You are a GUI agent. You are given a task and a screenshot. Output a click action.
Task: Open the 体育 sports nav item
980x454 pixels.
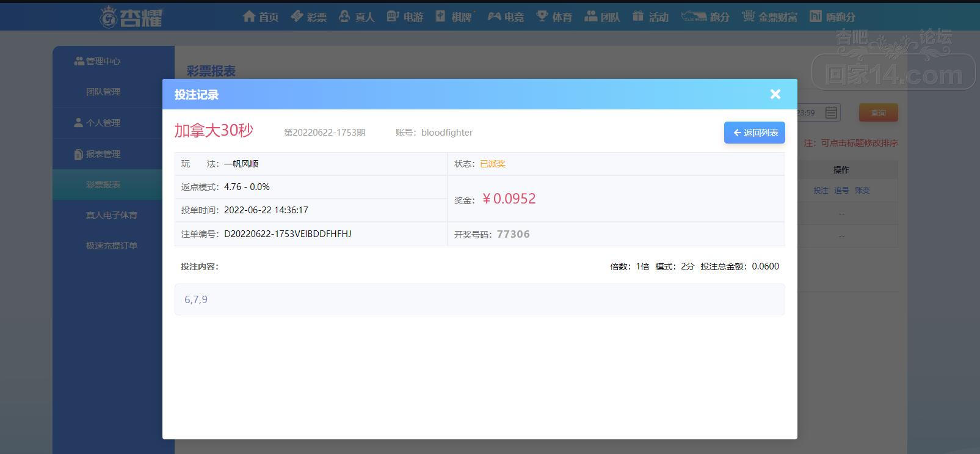(x=554, y=16)
